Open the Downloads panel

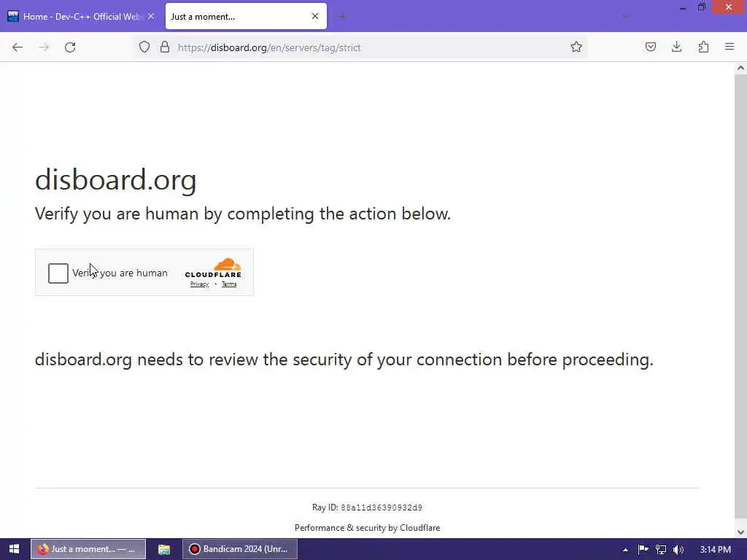[x=676, y=47]
